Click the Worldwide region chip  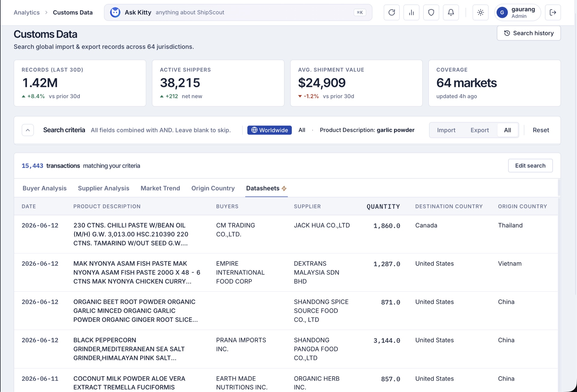(x=269, y=130)
